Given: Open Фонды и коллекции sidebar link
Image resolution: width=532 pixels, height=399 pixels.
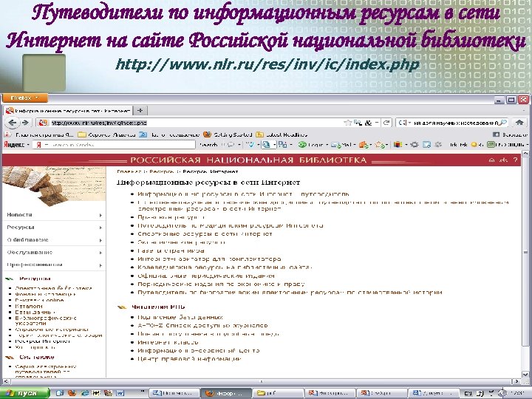Looking at the screenshot, I should click(x=46, y=294).
